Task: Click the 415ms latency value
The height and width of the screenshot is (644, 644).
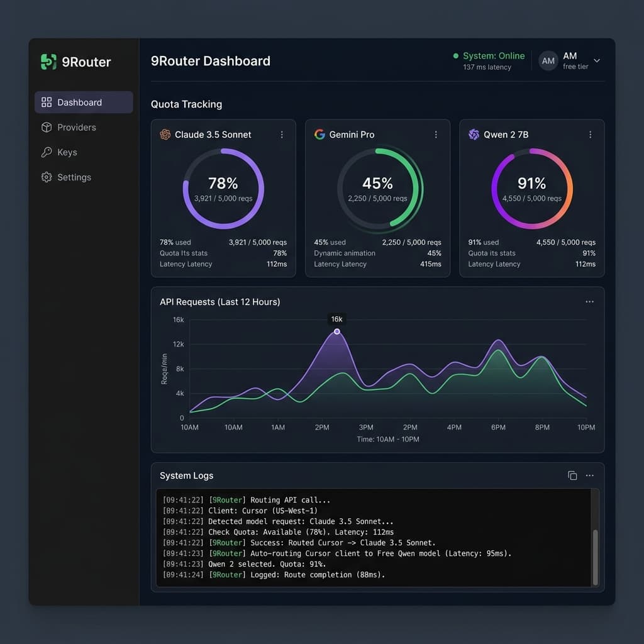Action: pos(430,264)
